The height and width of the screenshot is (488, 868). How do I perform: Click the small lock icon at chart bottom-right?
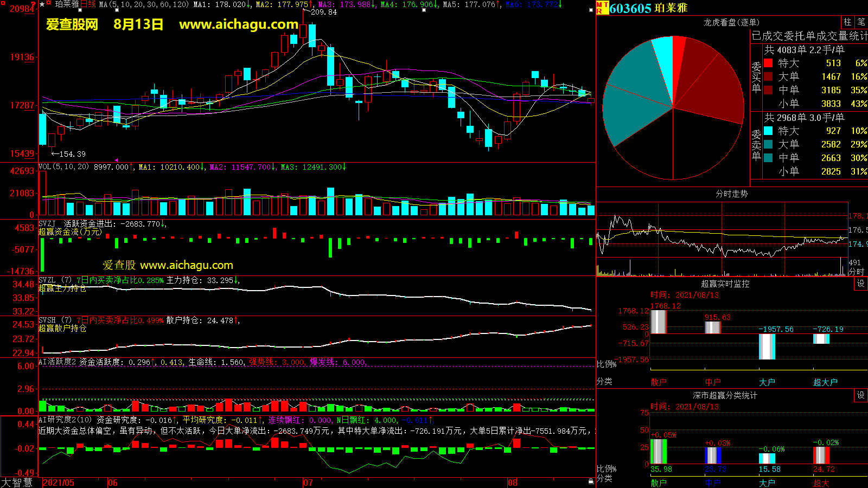[591, 481]
